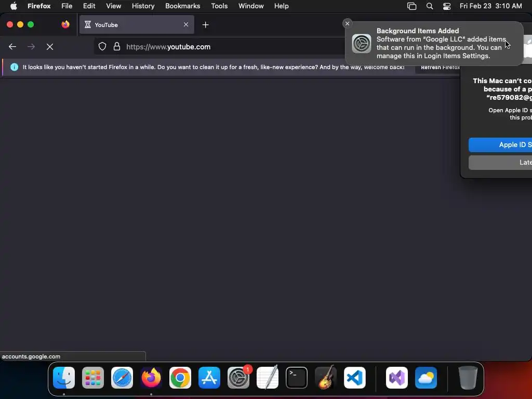The height and width of the screenshot is (399, 532).
Task: Click the Firefox View icon beside tabs
Action: point(65,24)
